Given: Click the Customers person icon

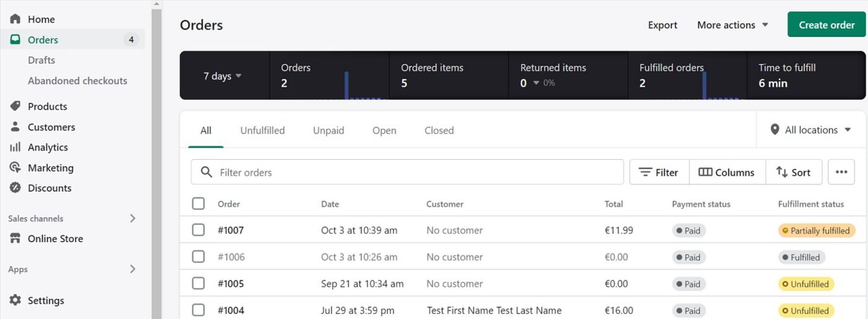Looking at the screenshot, I should [15, 127].
